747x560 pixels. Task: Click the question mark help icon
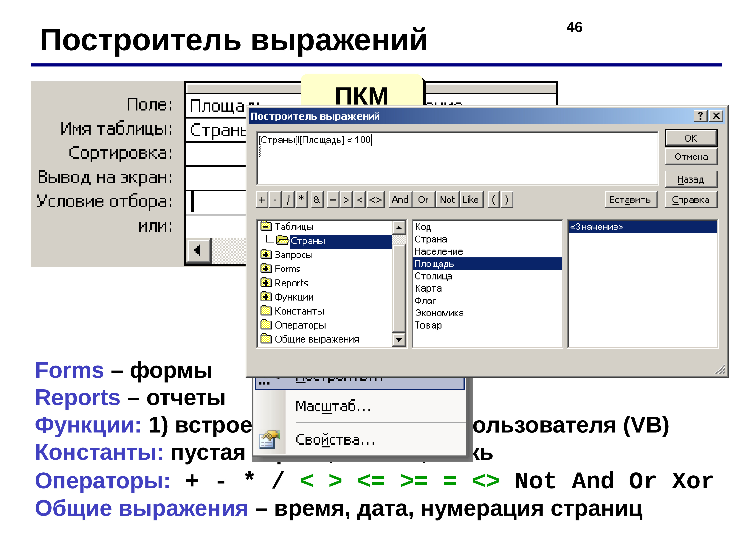700,116
